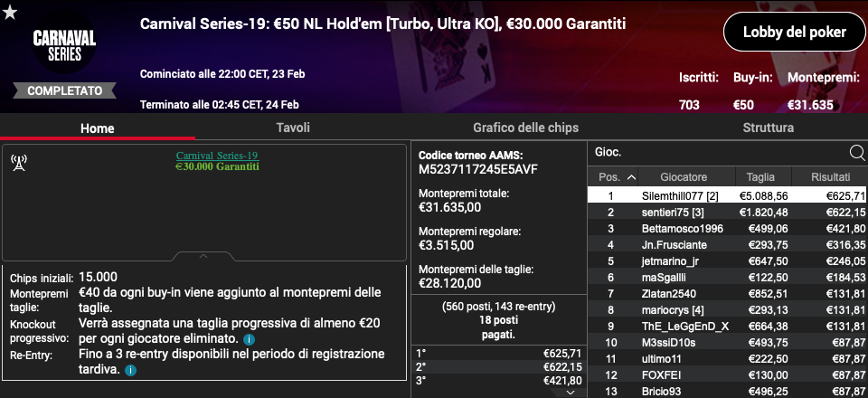Open the Carnival Series-19 link
Screen dimensions: 868x398
pos(217,156)
